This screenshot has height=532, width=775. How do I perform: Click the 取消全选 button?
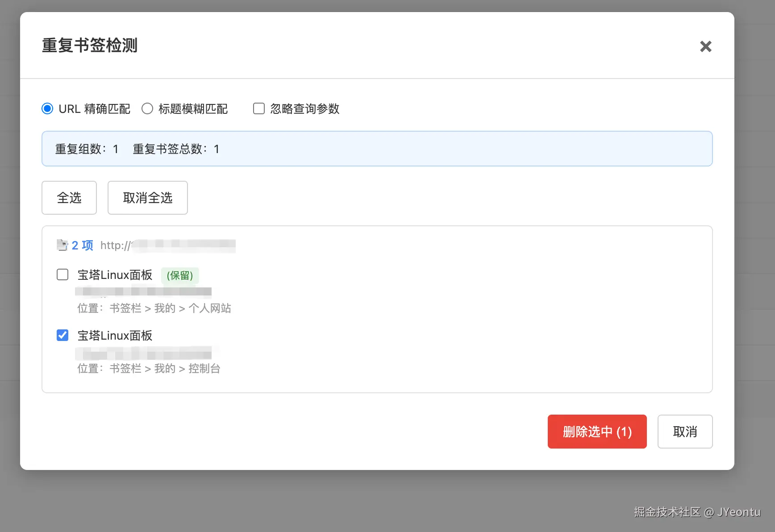(148, 198)
